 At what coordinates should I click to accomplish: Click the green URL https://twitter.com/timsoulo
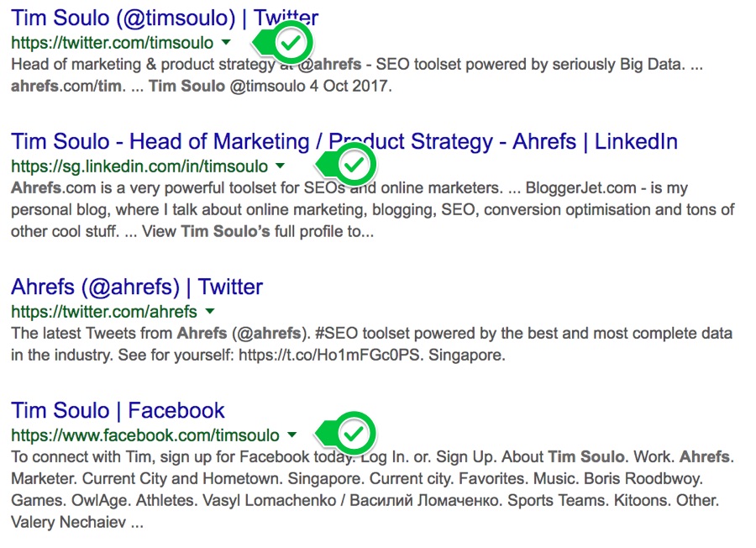(x=113, y=42)
